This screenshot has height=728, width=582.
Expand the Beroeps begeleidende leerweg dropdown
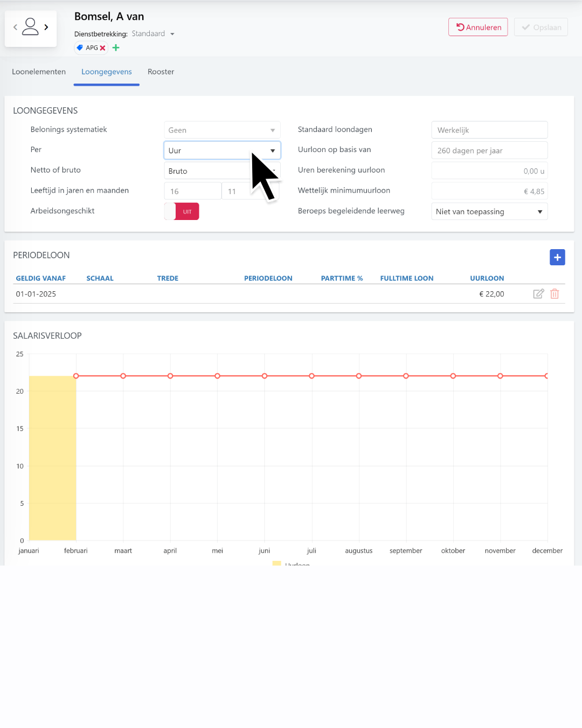coord(489,211)
